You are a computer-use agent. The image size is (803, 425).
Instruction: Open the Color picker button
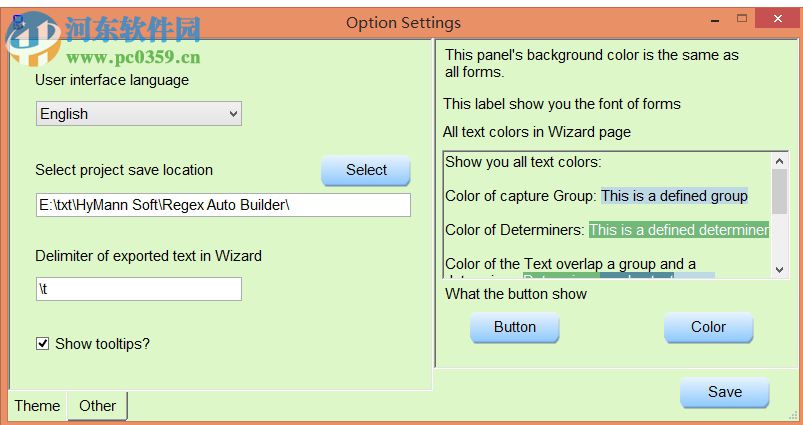click(708, 327)
